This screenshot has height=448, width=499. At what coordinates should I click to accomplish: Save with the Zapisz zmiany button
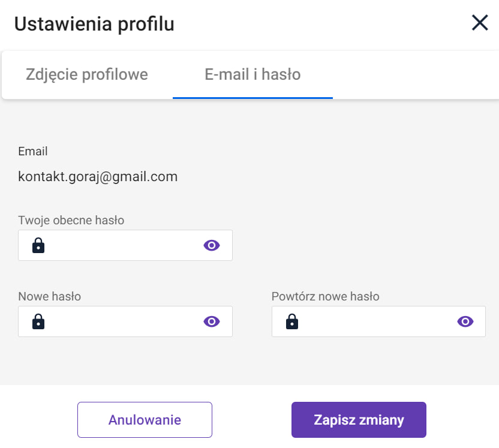359,420
